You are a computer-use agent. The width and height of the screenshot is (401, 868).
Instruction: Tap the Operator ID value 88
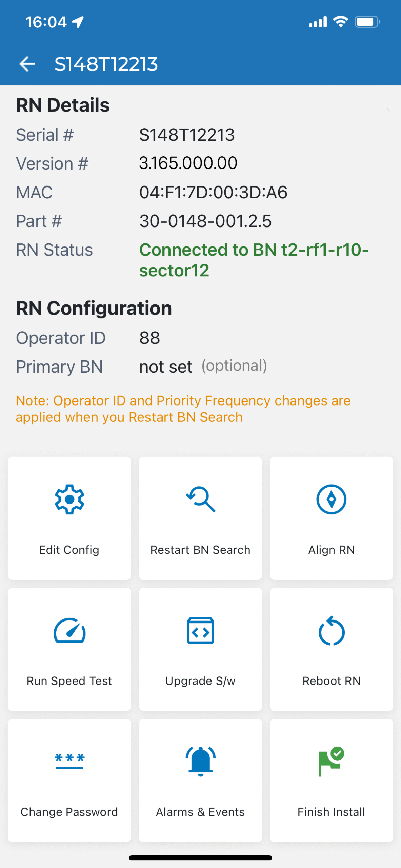coord(149,338)
